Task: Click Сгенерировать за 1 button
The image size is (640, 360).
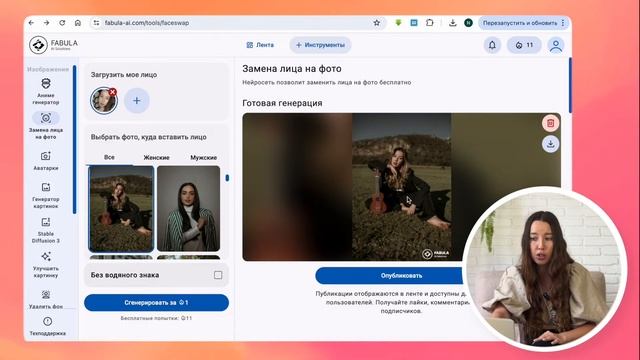Action: coord(156,302)
